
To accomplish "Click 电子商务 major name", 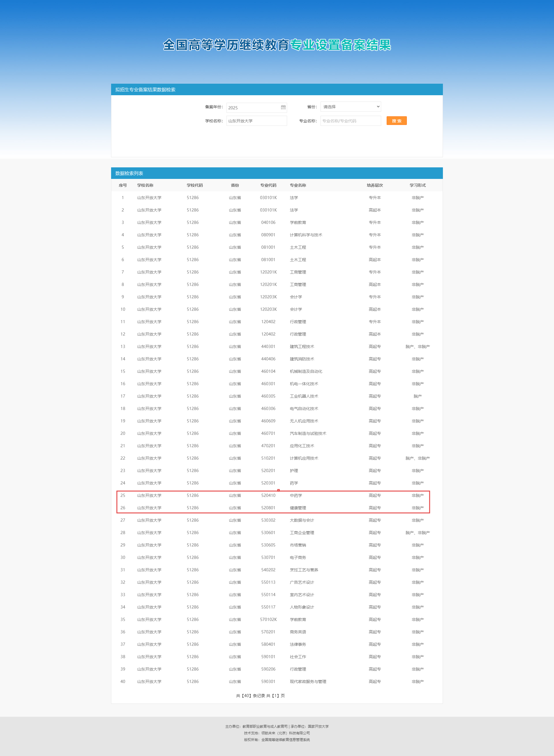I will (x=298, y=557).
